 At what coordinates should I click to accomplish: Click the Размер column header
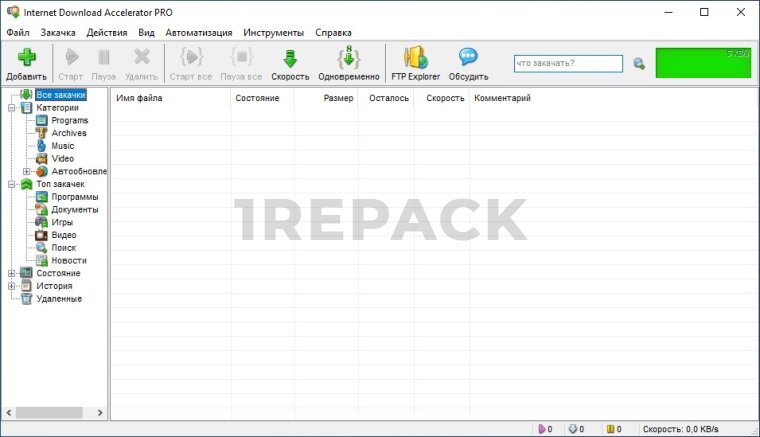point(337,98)
